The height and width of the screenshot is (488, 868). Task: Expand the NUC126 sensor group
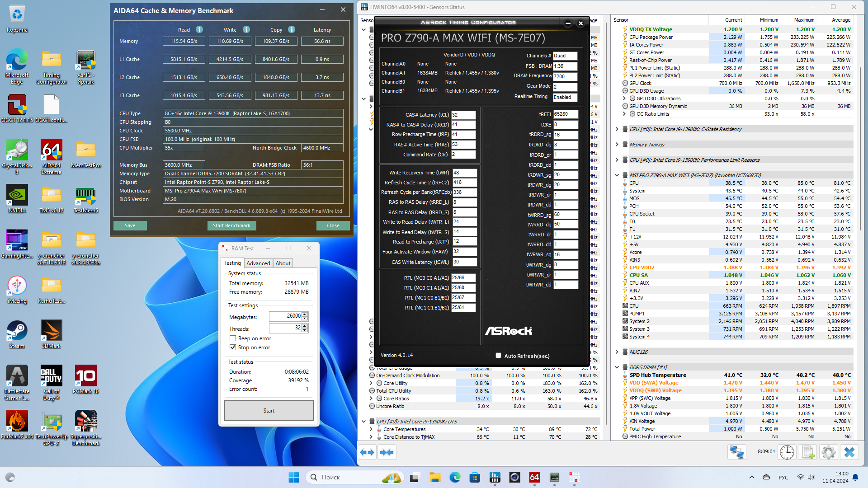(x=617, y=352)
